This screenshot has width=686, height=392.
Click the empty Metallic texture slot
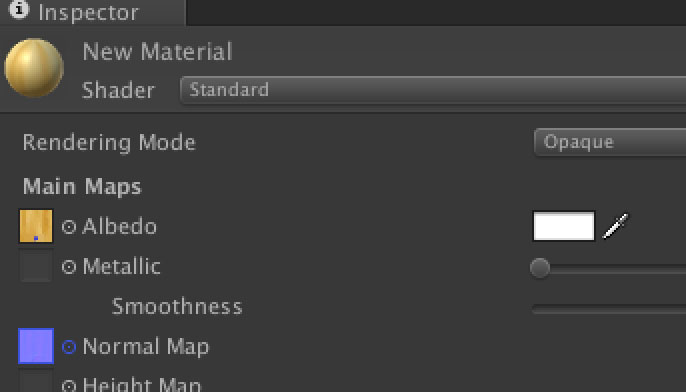click(x=36, y=266)
